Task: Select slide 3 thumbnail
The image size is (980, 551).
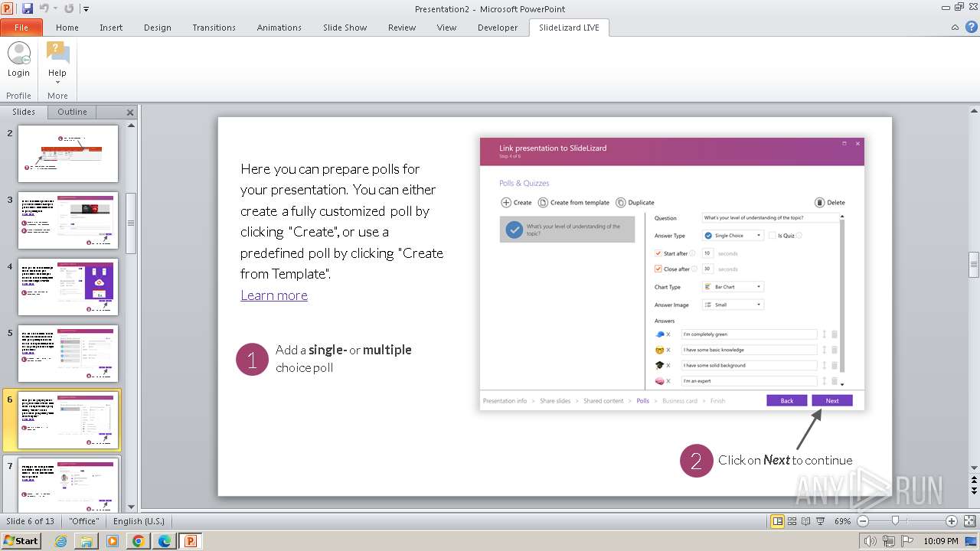Action: (68, 220)
